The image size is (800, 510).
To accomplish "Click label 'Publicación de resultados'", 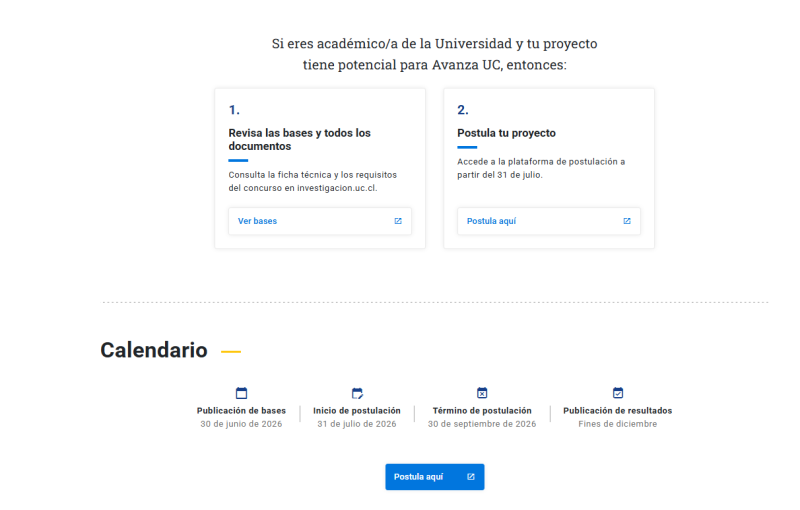I will [618, 411].
